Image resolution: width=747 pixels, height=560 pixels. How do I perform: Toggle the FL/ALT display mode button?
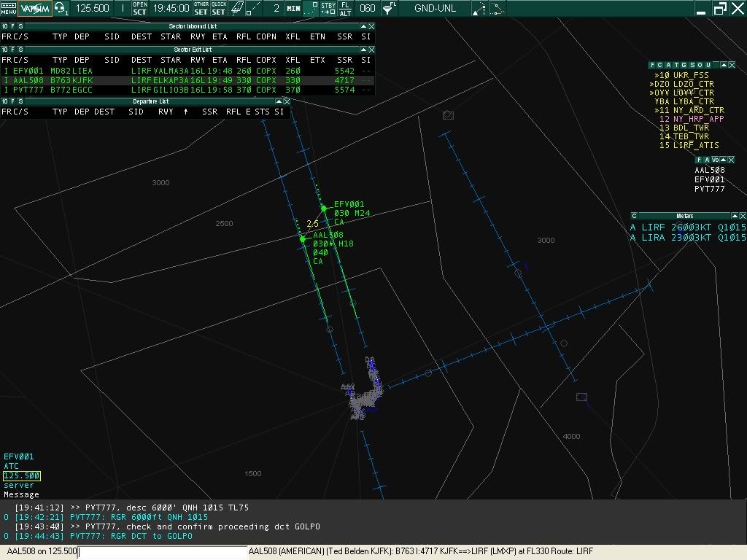pos(345,8)
